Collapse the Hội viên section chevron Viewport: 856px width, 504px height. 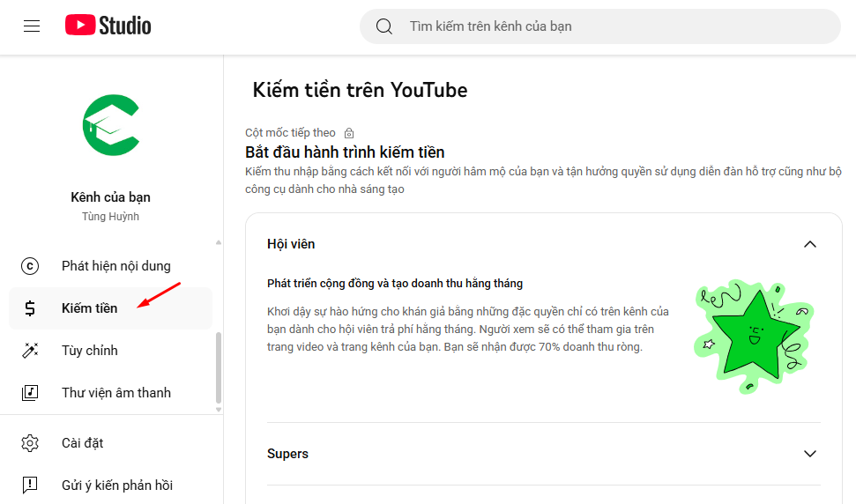(810, 244)
